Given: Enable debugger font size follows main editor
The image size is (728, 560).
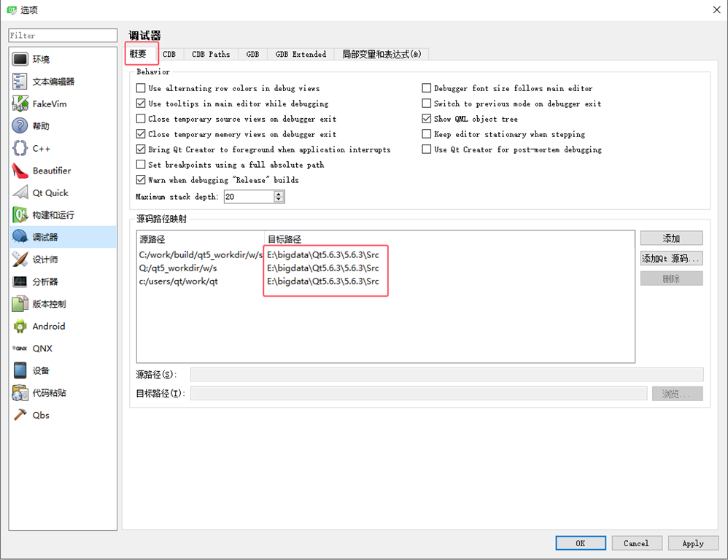Looking at the screenshot, I should tap(426, 87).
